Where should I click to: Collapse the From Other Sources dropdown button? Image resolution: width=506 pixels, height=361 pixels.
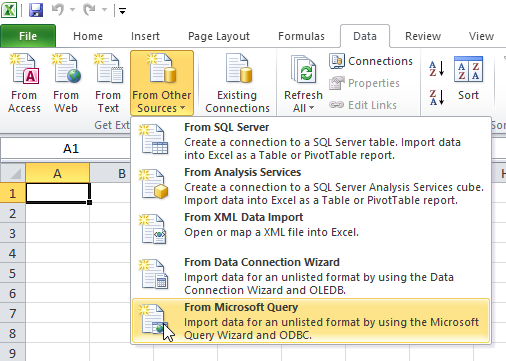pyautogui.click(x=162, y=83)
